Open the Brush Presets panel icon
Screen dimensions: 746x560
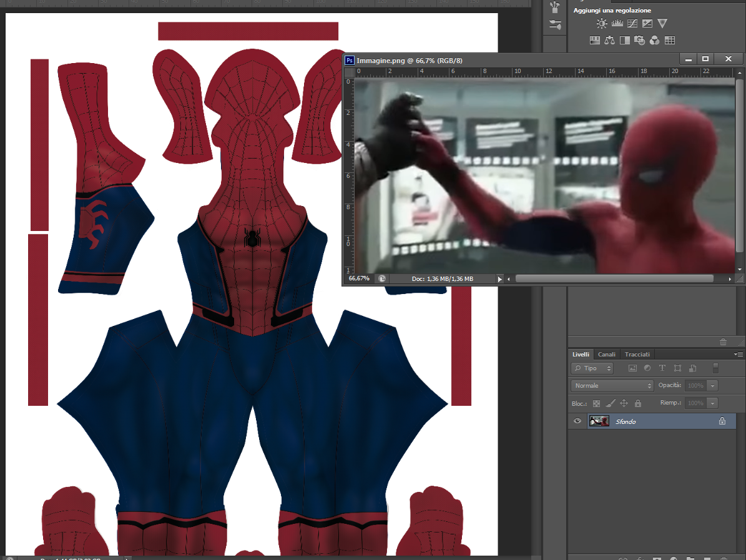pyautogui.click(x=555, y=7)
